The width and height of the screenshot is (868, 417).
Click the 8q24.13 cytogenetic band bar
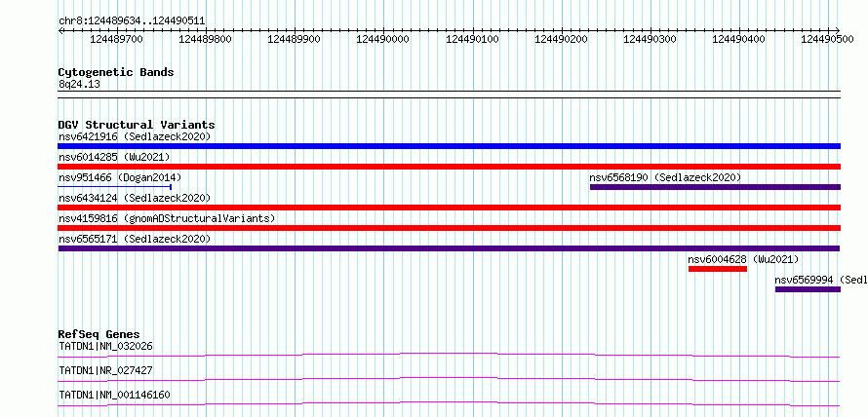pyautogui.click(x=449, y=95)
